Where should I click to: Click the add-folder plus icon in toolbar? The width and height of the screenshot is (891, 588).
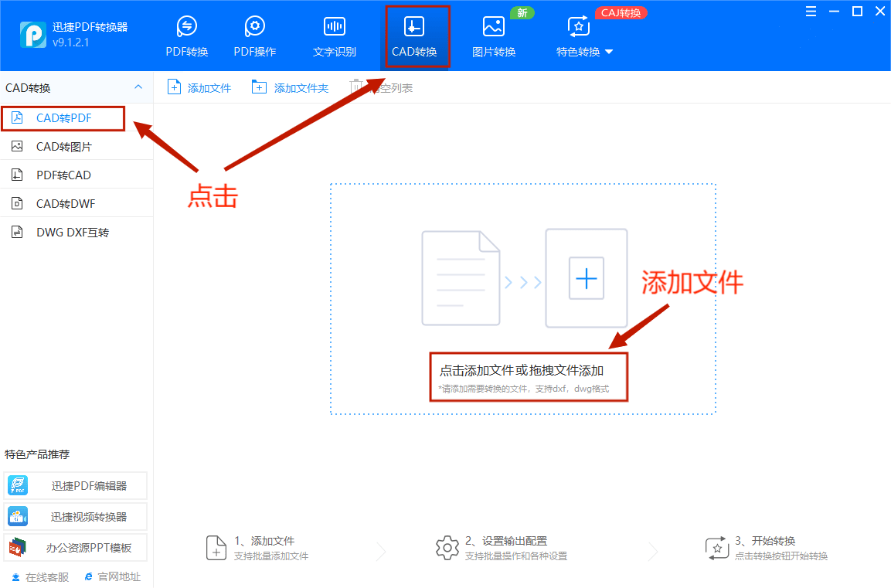[x=259, y=87]
